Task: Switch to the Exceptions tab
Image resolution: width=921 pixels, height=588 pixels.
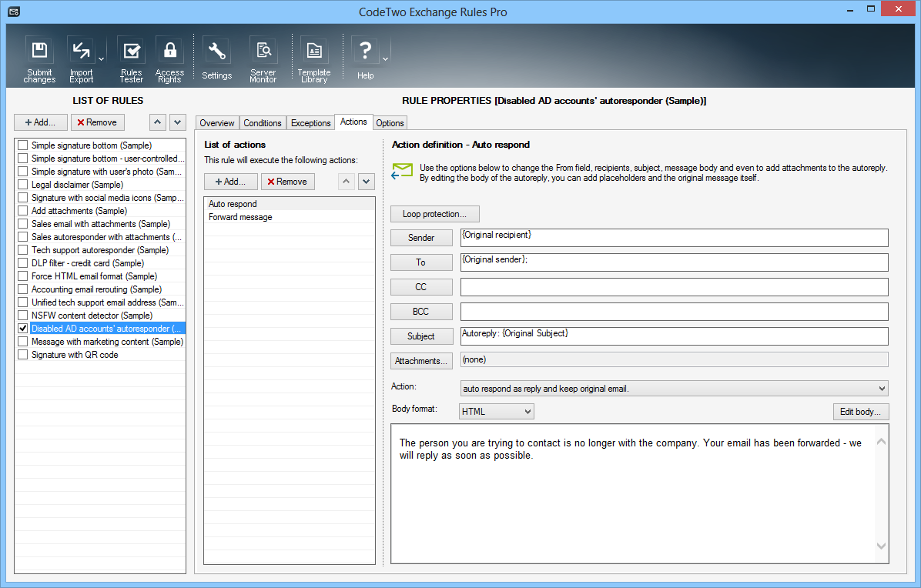Action: click(310, 123)
